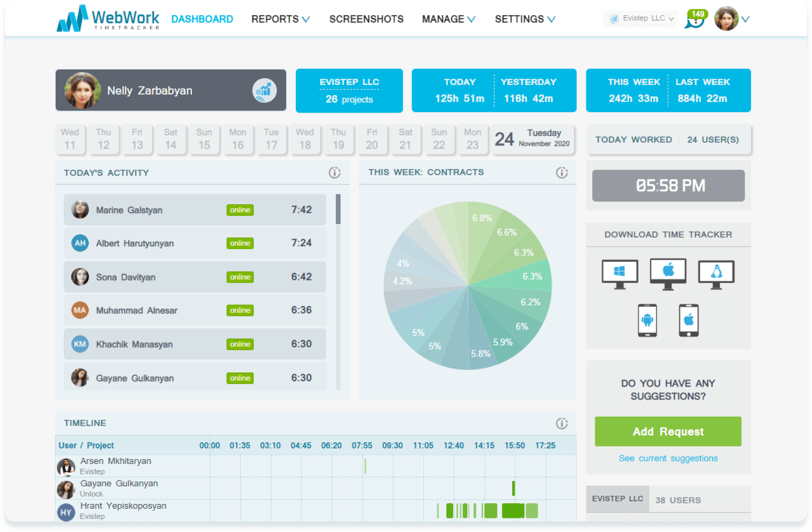Select Mon 16 in the date strip
Viewport: 812px width, 532px height.
point(238,139)
